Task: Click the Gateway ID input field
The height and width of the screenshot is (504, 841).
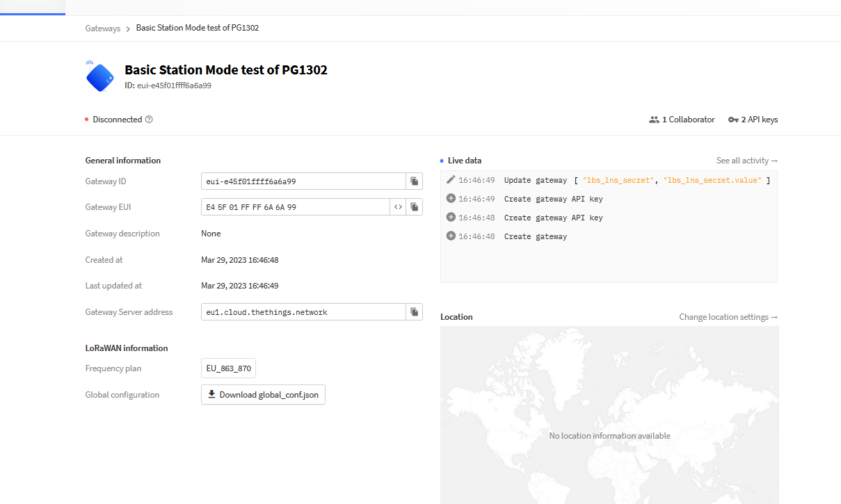Action: [303, 181]
